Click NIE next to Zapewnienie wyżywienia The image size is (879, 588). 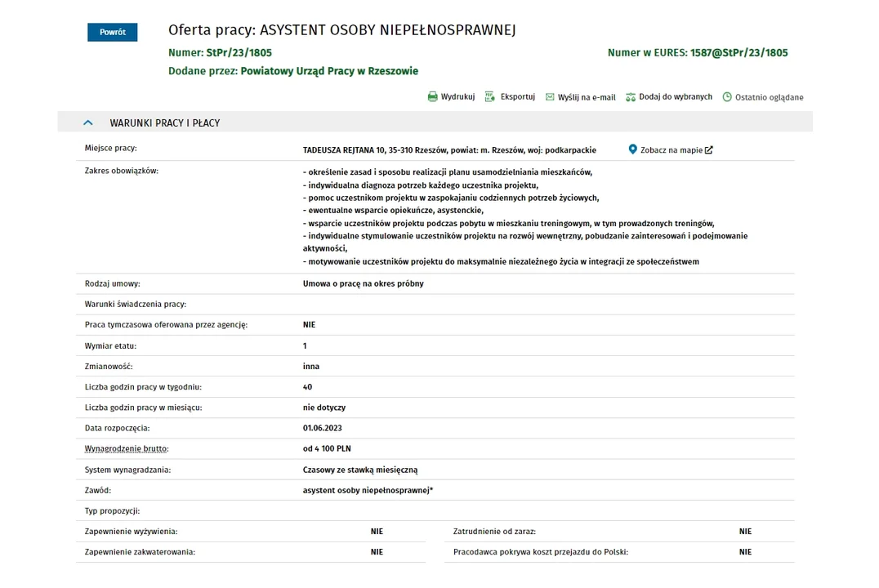point(377,532)
